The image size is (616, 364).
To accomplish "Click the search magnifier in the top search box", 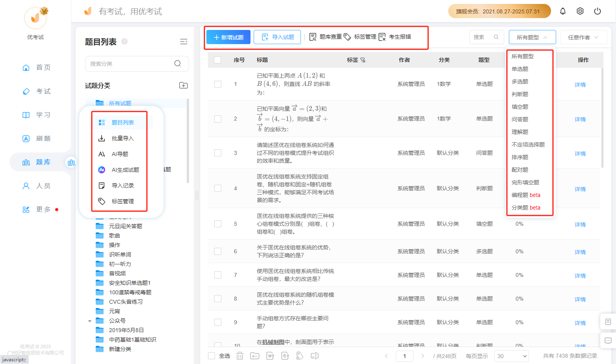I will tap(496, 37).
